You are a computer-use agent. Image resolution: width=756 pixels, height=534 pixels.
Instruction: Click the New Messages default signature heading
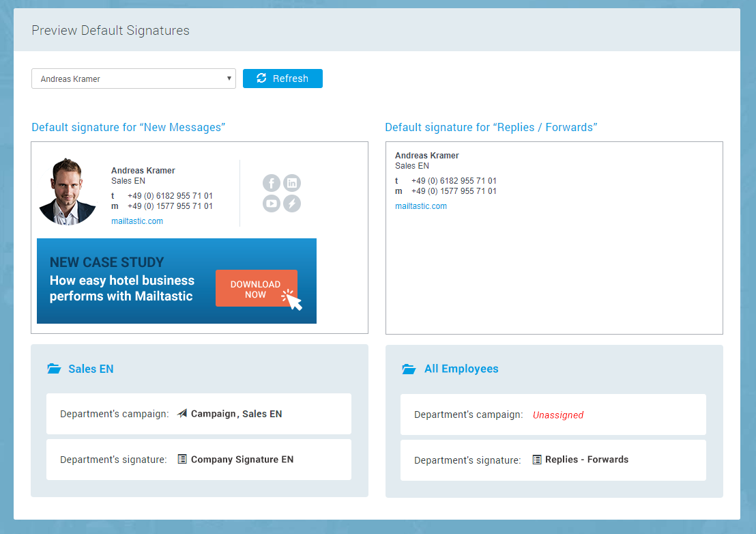coord(128,127)
